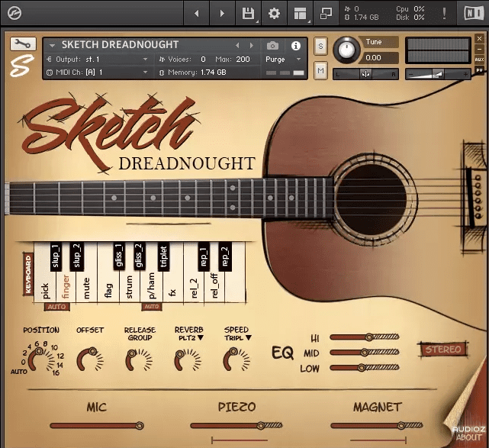Viewport: 489px width, 448px height.
Task: Select the rep_1 black key
Action: 204,256
